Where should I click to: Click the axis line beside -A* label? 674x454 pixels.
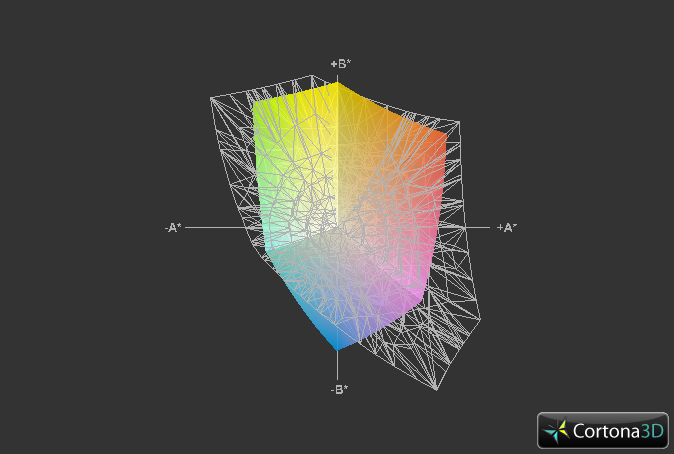215,228
